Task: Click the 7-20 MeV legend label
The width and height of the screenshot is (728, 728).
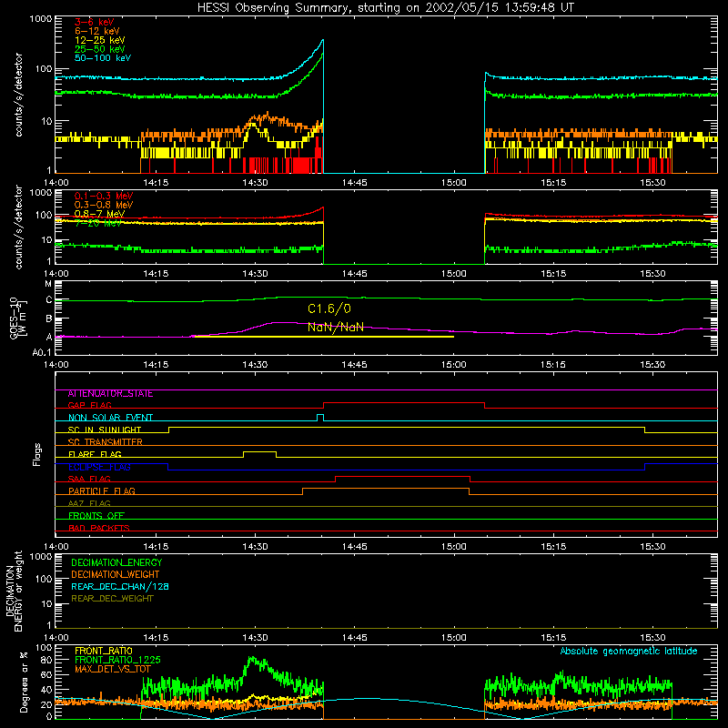Action: (98, 223)
